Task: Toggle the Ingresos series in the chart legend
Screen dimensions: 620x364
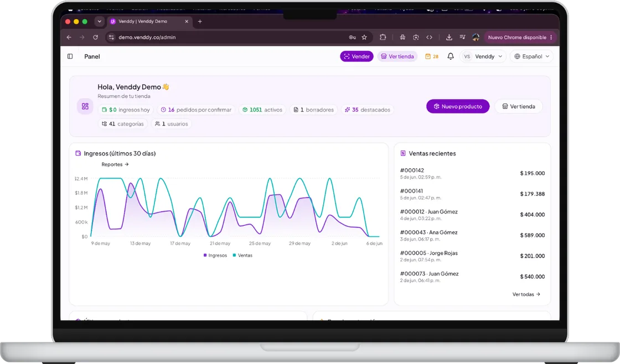Action: coord(215,256)
